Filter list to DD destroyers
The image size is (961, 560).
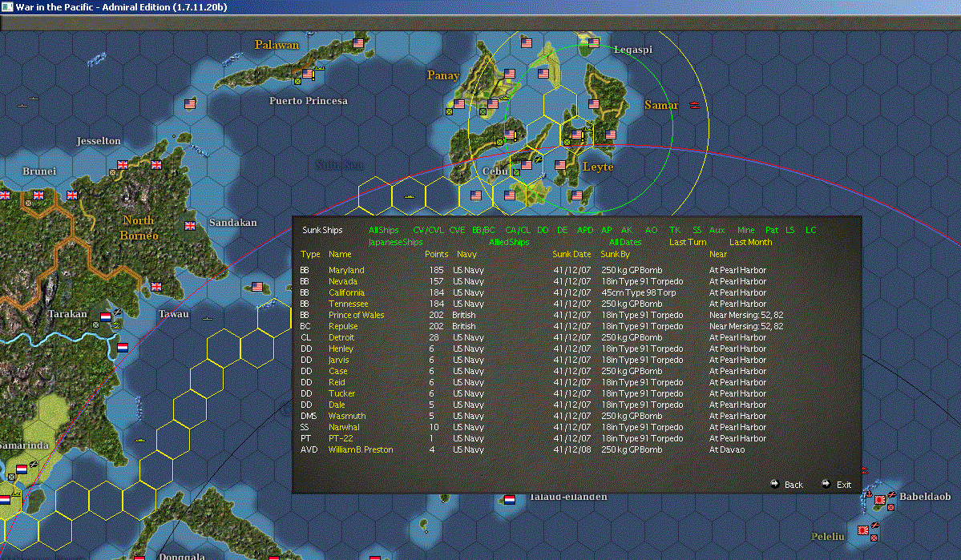tap(543, 231)
